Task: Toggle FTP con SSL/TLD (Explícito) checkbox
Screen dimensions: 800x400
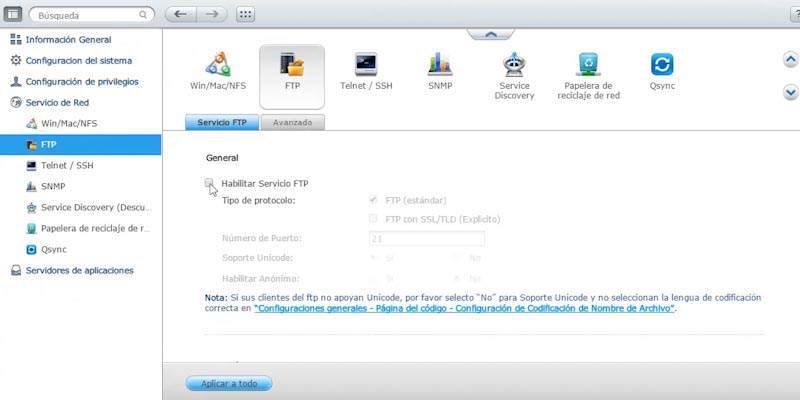Action: tap(373, 219)
